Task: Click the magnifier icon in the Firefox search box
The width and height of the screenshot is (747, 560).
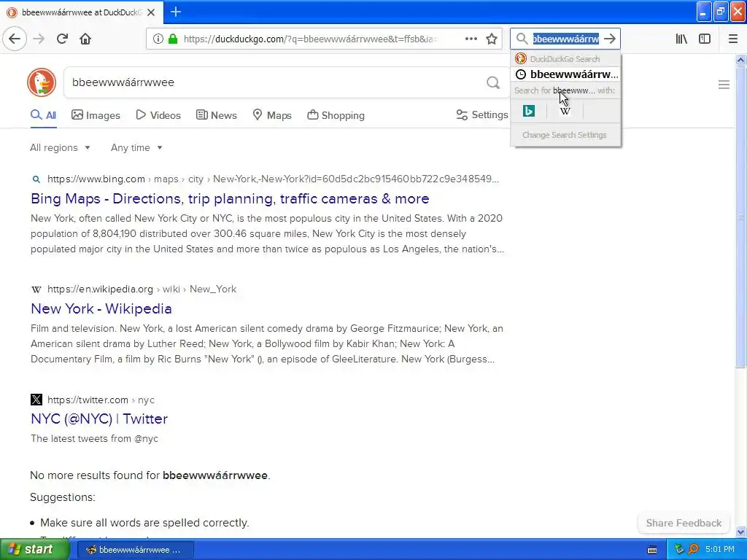Action: 522,39
